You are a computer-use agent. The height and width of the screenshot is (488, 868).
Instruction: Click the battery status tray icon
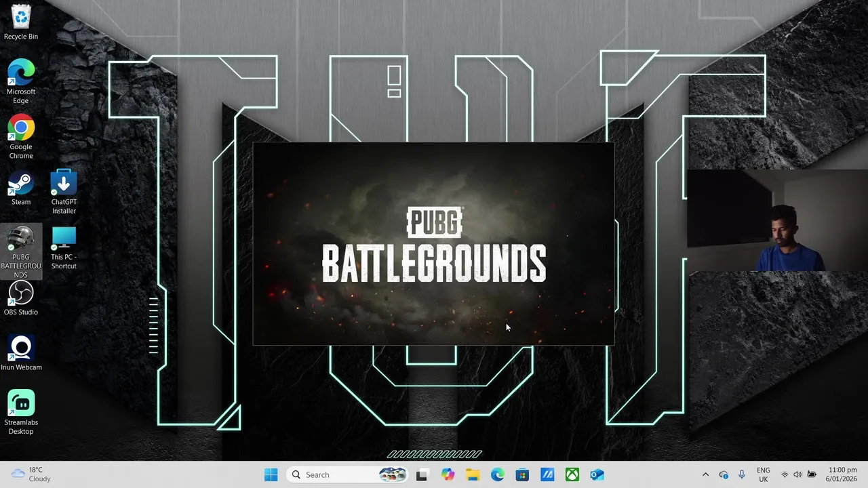(x=812, y=474)
